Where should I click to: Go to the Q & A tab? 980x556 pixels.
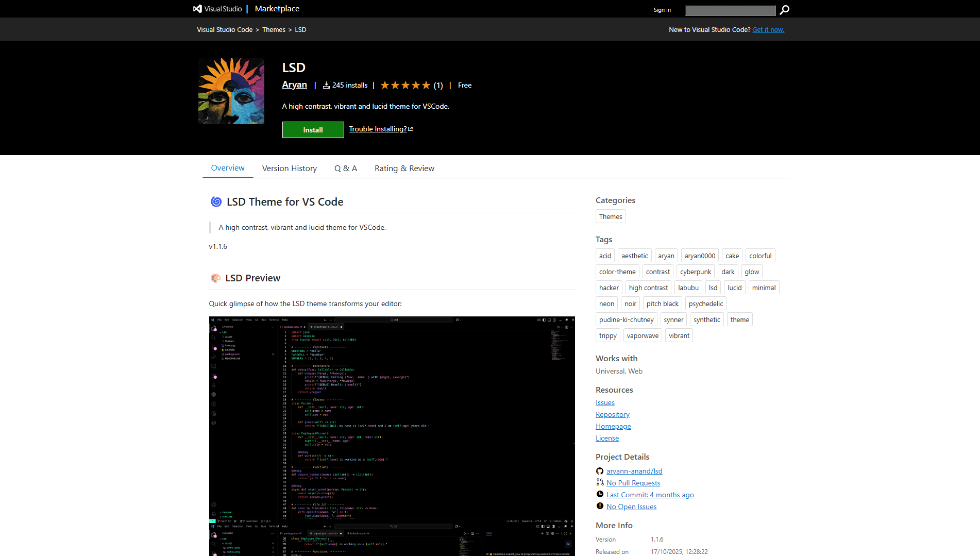pos(346,169)
